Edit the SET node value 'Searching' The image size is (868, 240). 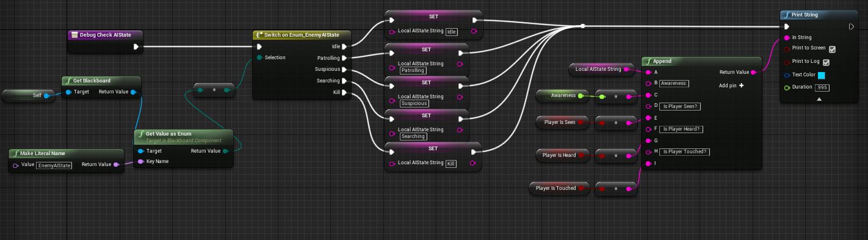[x=413, y=136]
